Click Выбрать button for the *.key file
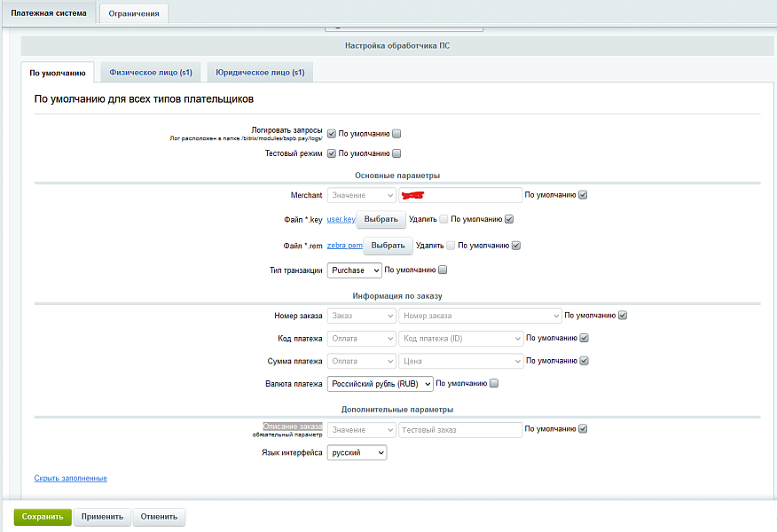 tap(381, 219)
